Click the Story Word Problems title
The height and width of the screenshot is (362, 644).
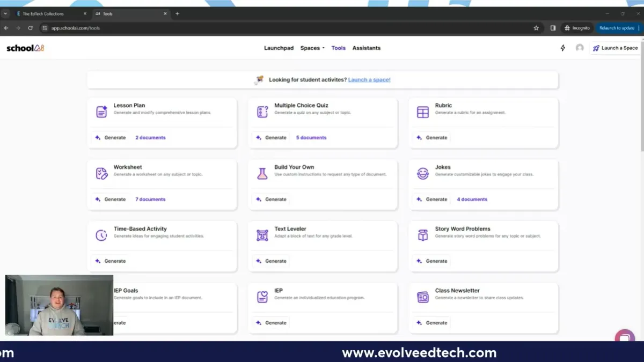tap(463, 228)
